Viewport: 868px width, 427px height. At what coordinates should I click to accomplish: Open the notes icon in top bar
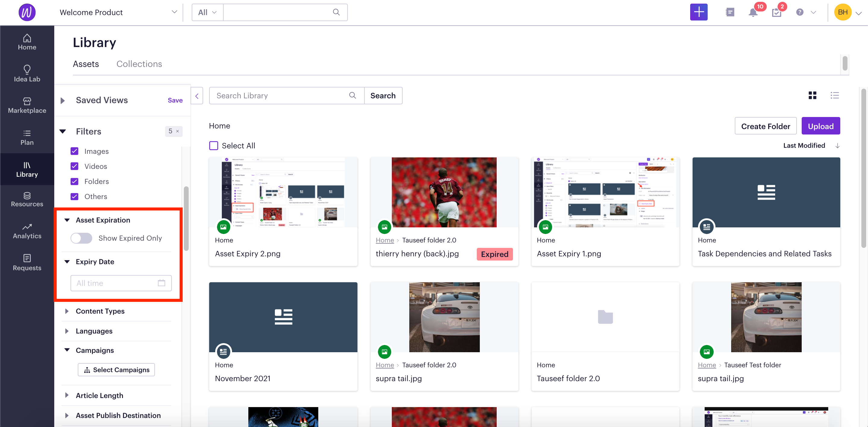[x=729, y=12]
